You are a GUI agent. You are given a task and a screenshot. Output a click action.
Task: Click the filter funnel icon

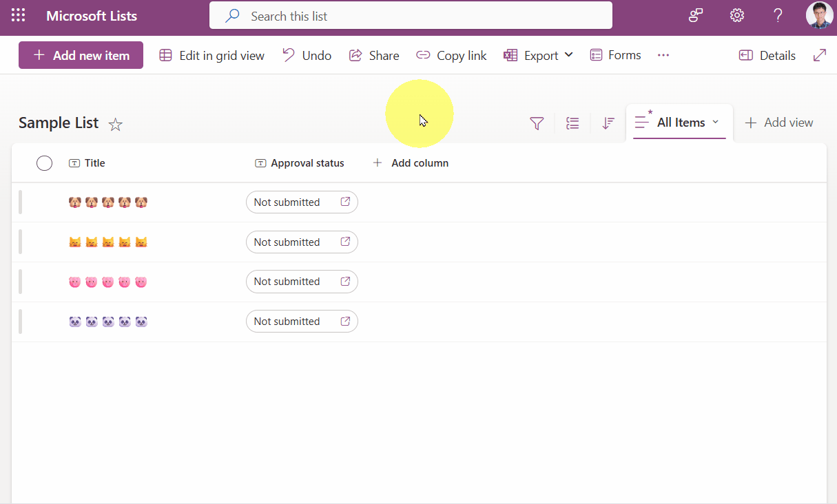(x=537, y=123)
